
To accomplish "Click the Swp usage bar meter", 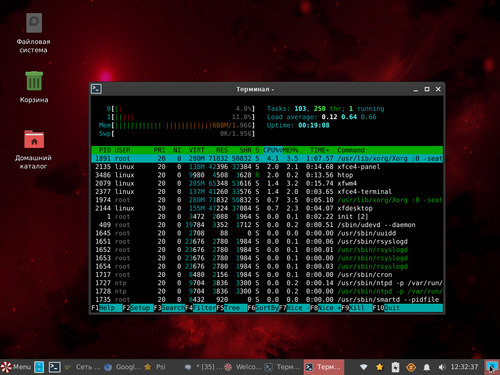I will pyautogui.click(x=177, y=134).
